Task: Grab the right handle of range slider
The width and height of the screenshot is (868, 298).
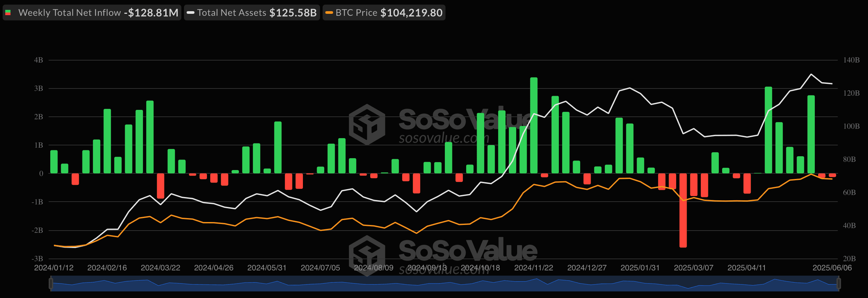Action: (838, 284)
